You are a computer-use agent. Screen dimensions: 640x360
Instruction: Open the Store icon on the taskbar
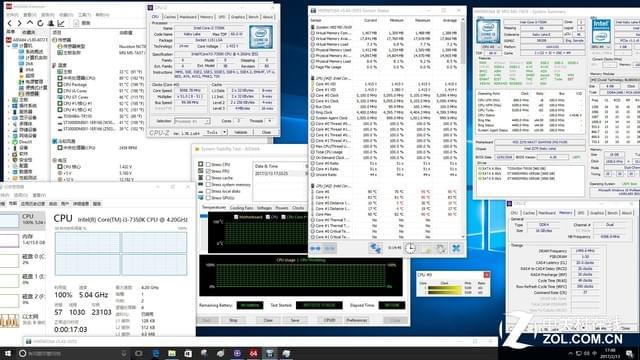188,353
